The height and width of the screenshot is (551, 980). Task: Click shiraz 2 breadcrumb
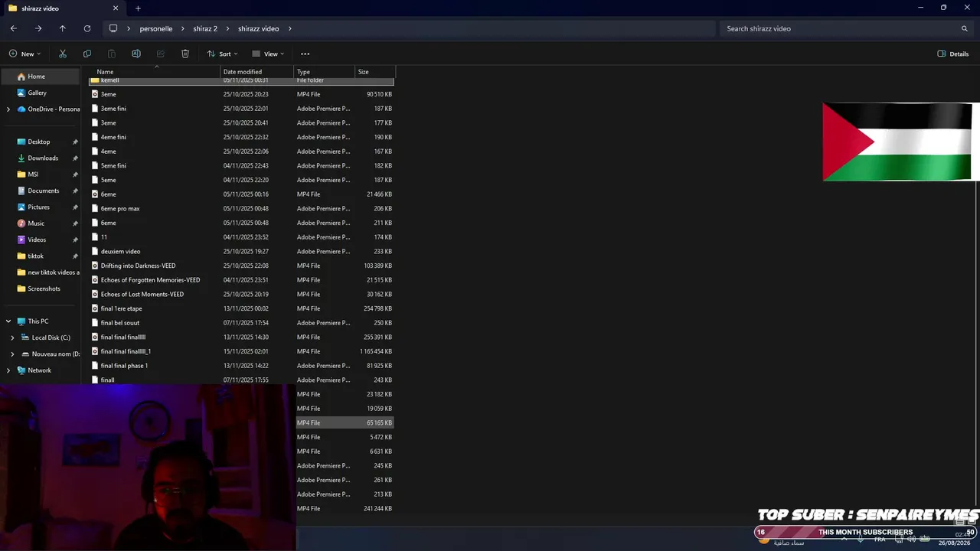tap(205, 28)
